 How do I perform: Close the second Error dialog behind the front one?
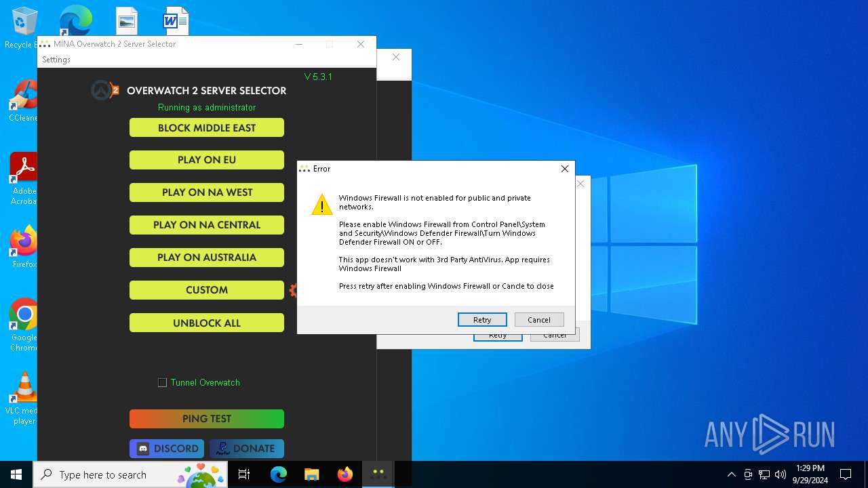pyautogui.click(x=580, y=184)
